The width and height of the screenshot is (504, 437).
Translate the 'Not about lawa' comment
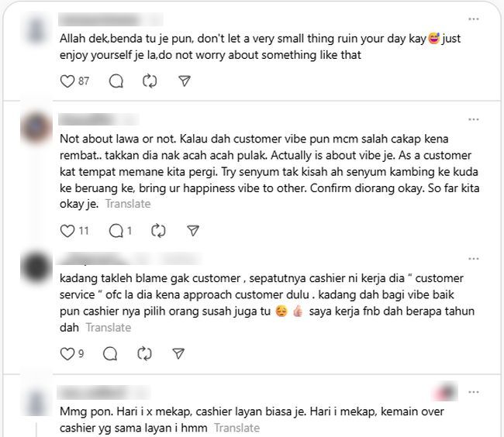click(128, 204)
